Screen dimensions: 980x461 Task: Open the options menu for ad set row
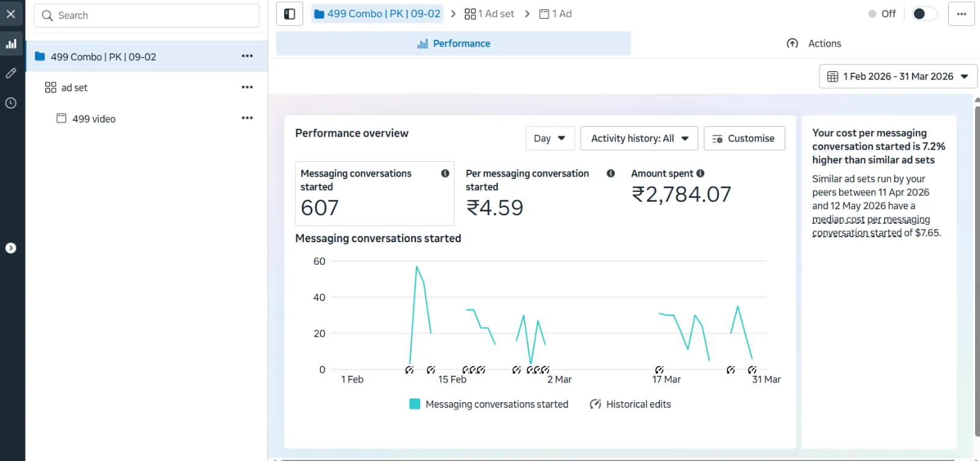pos(247,87)
